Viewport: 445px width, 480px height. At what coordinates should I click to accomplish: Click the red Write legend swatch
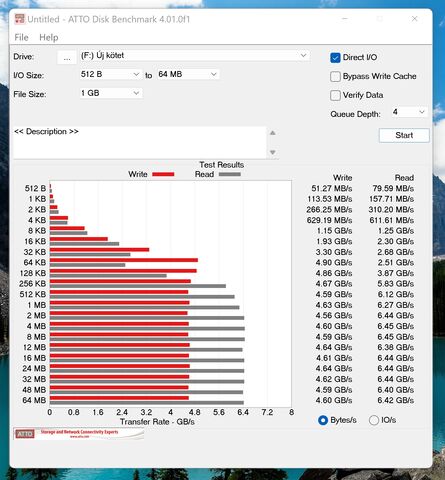coord(163,174)
